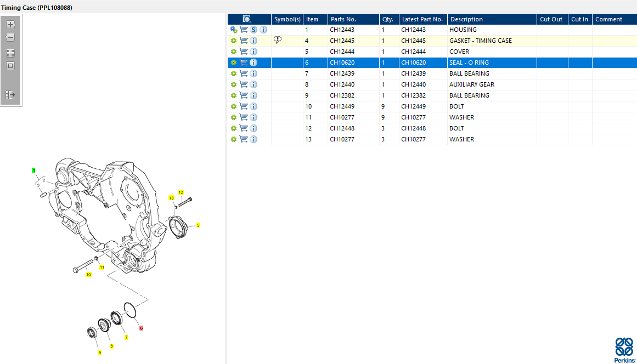Click parts number CH12439

click(x=342, y=73)
